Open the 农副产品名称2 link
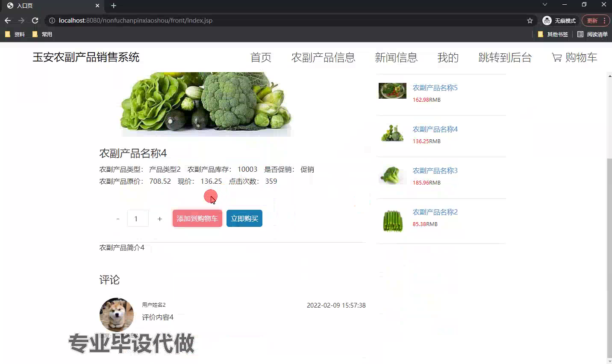Screen dimensions: 612x364 click(x=435, y=212)
